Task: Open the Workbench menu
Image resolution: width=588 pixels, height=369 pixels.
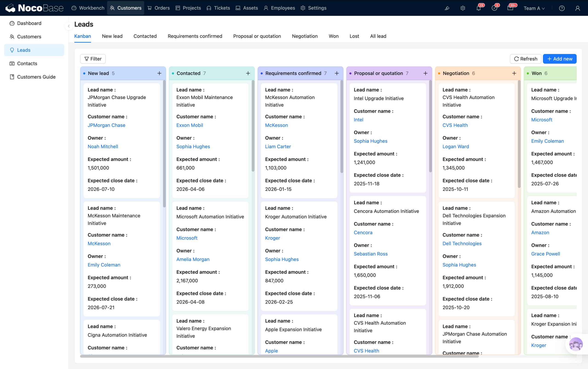Action: pos(88,8)
